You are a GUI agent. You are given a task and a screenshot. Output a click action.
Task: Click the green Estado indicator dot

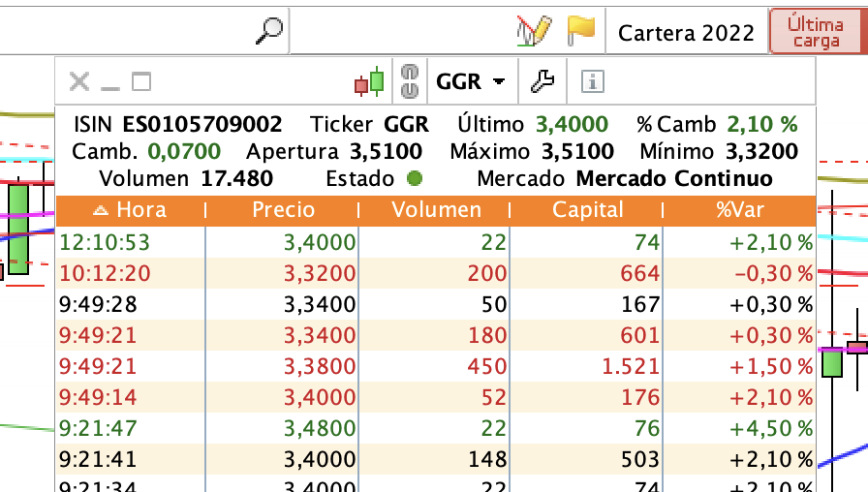tap(414, 179)
